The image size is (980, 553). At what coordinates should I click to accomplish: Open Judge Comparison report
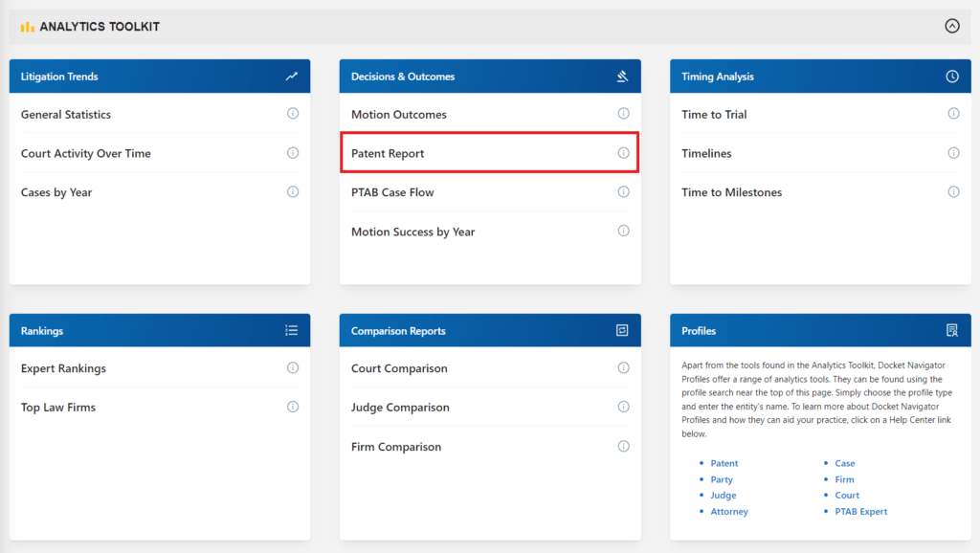400,408
